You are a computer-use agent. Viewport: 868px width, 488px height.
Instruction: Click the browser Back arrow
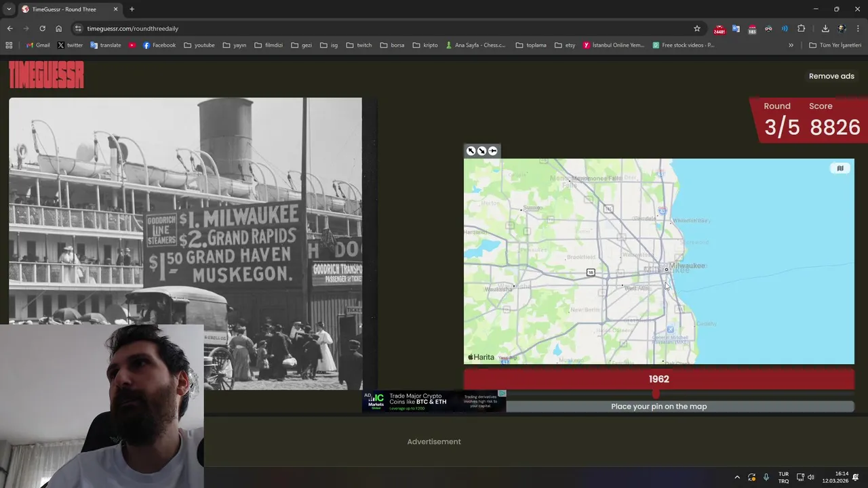tap(9, 28)
